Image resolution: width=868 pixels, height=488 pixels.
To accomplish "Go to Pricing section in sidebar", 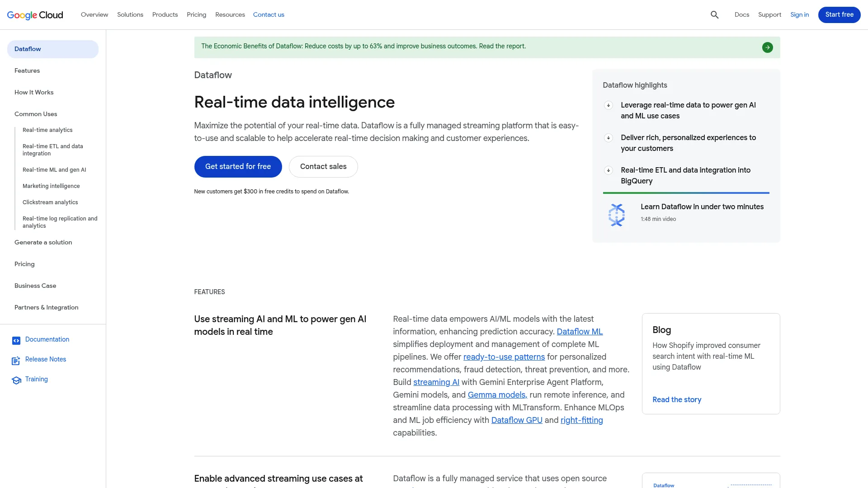I will [24, 264].
